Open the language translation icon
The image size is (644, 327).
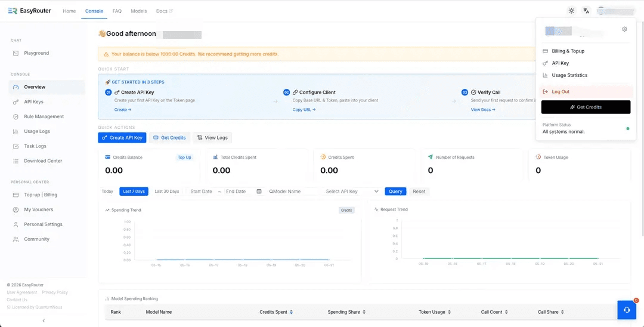click(x=587, y=11)
